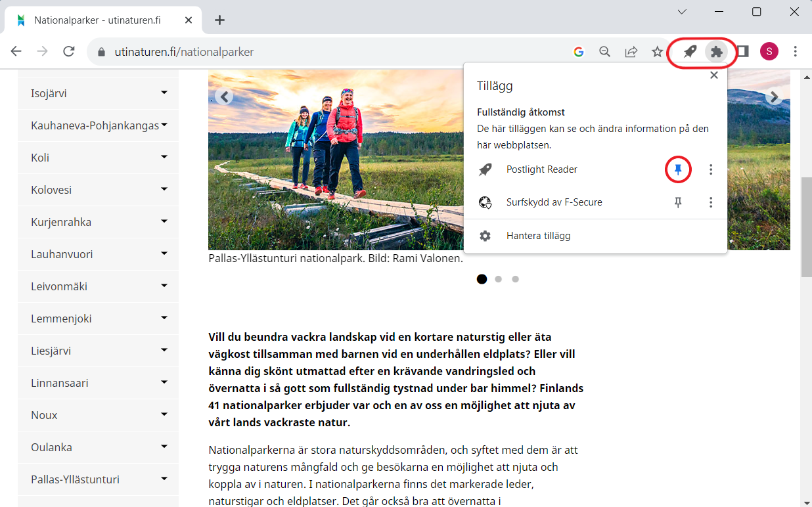The width and height of the screenshot is (812, 507).
Task: Open more options for Postlight Reader
Action: (711, 170)
